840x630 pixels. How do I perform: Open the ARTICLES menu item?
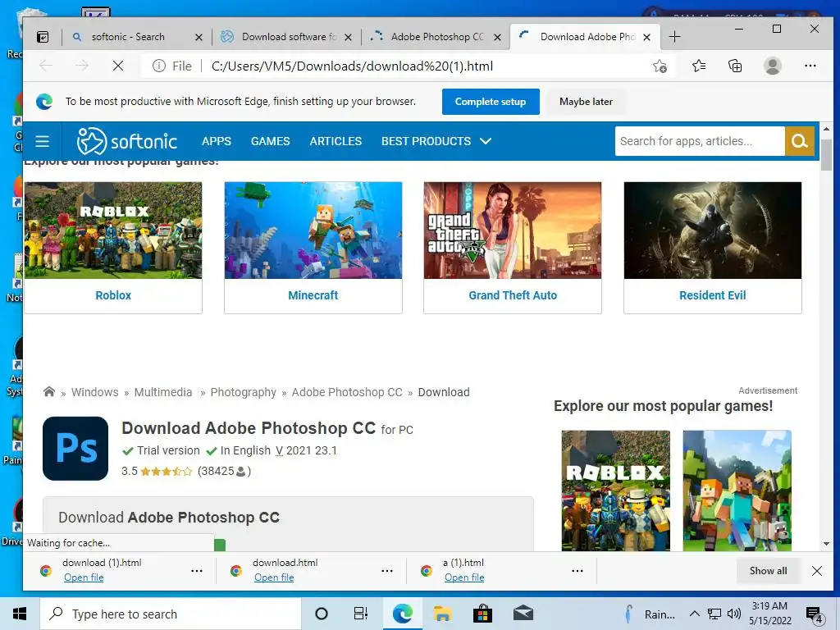coord(336,141)
